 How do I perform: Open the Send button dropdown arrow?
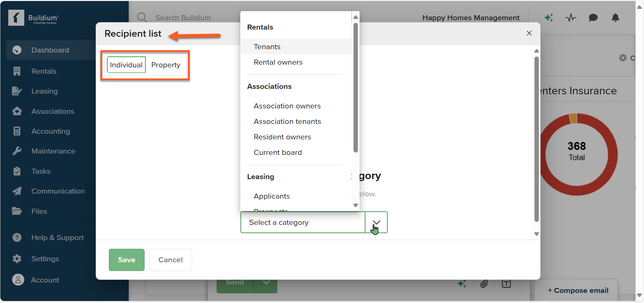[266, 282]
